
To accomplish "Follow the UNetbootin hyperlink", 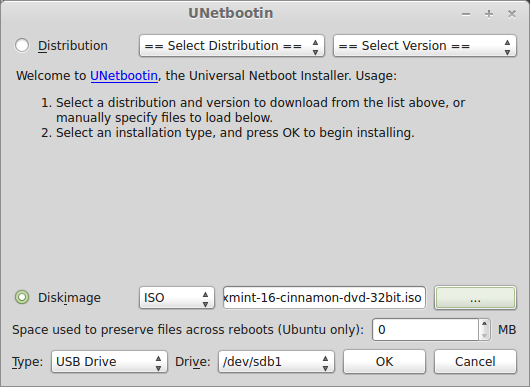I will pos(124,76).
